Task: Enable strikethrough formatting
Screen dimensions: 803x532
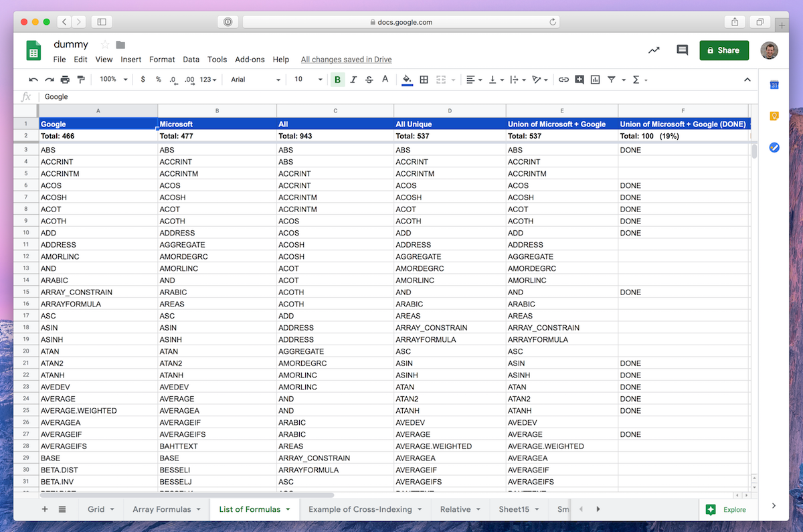Action: point(369,79)
